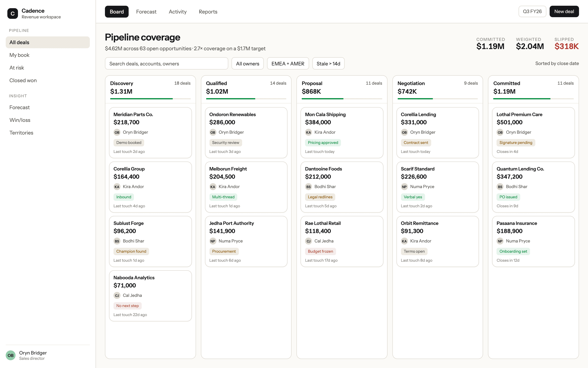Viewport: 588px width, 368px height.
Task: Click the Cadence logo icon
Action: pyautogui.click(x=13, y=14)
